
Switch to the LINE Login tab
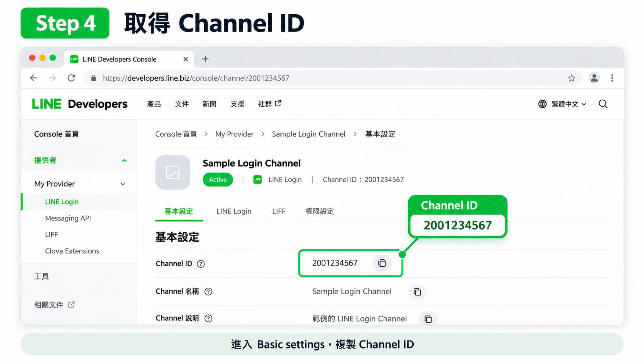[x=234, y=212]
